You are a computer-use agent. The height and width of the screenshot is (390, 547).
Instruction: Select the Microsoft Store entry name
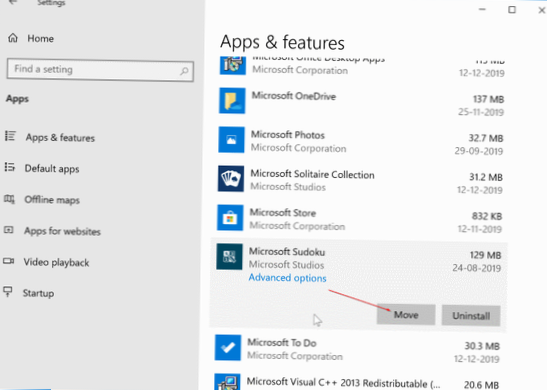[x=283, y=213]
